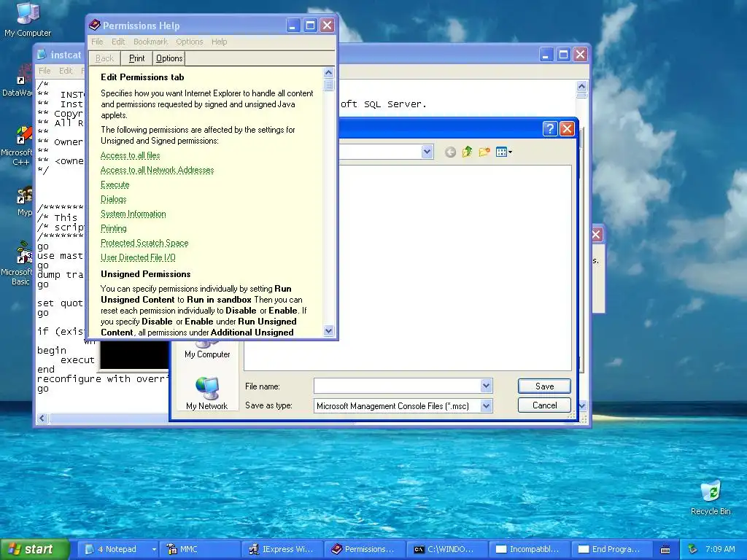Expand the Save as type dropdown
Screen dimensions: 747x560
(x=486, y=405)
